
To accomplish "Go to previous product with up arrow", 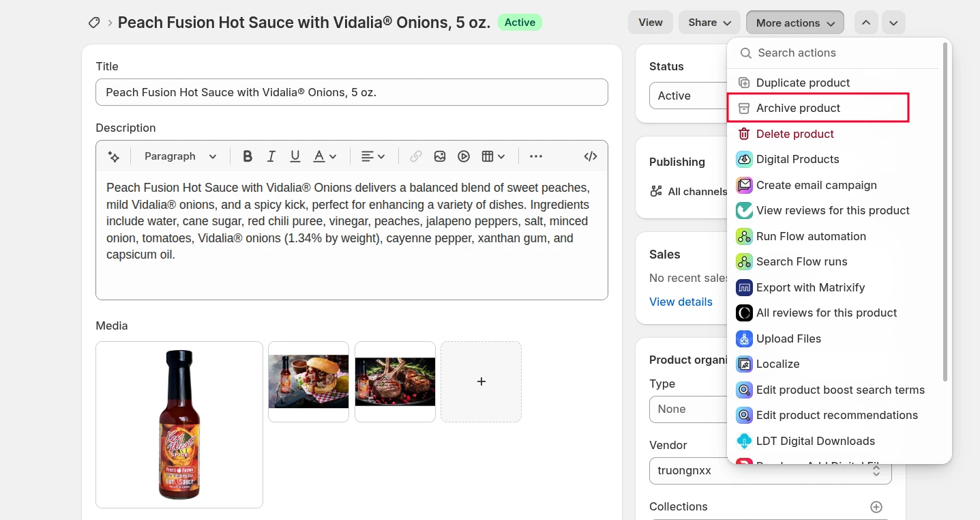I will point(865,23).
